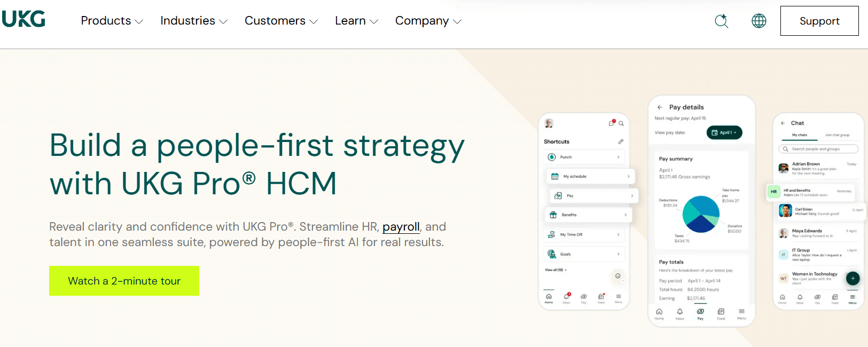Viewport: 868px width, 347px height.
Task: Click Watch a 2-minute tour button
Action: [x=124, y=281]
